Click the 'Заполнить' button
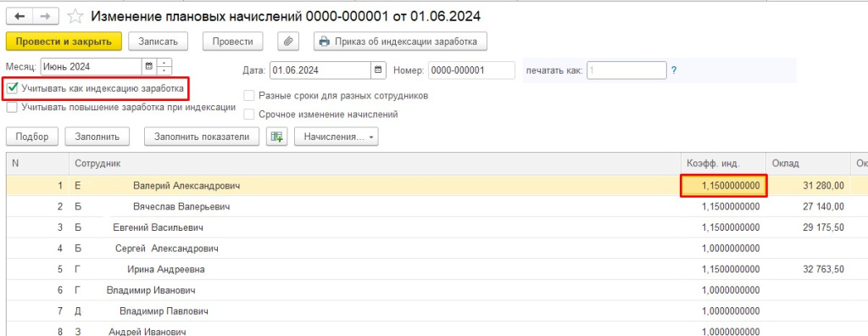The width and height of the screenshot is (868, 336). 97,137
